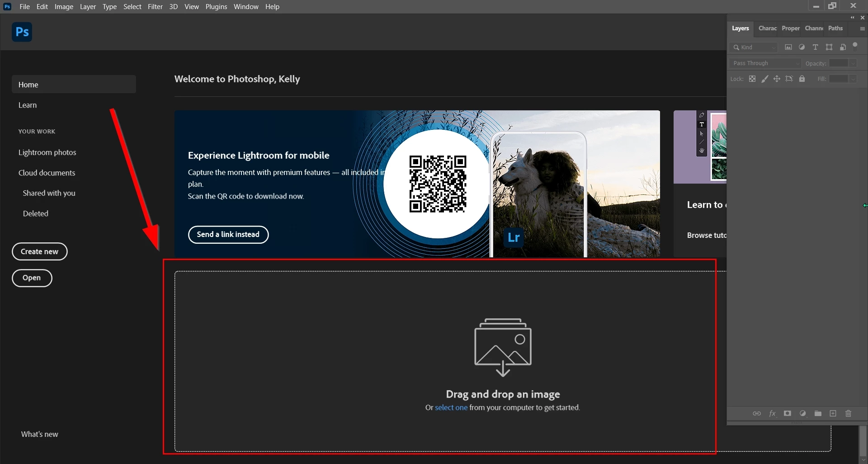Open Learn in the sidebar

28,105
